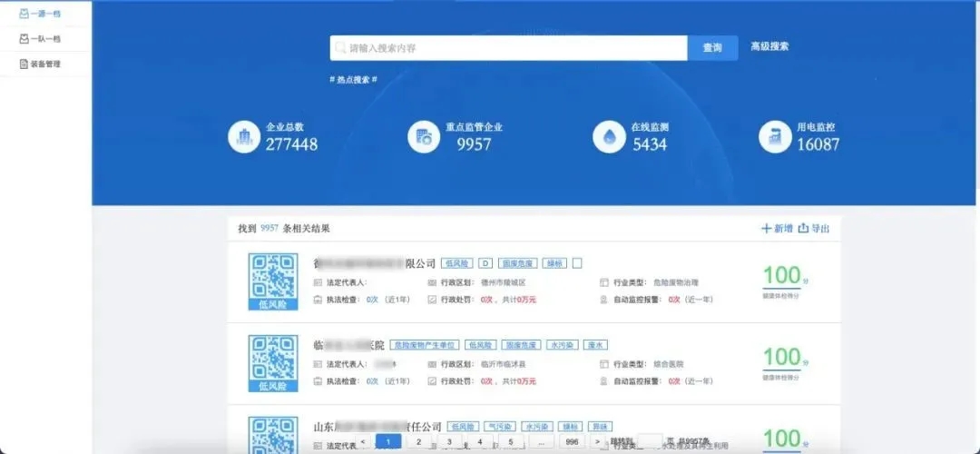Image resolution: width=980 pixels, height=454 pixels.
Task: Click the 导出 export icon
Action: [x=803, y=229]
